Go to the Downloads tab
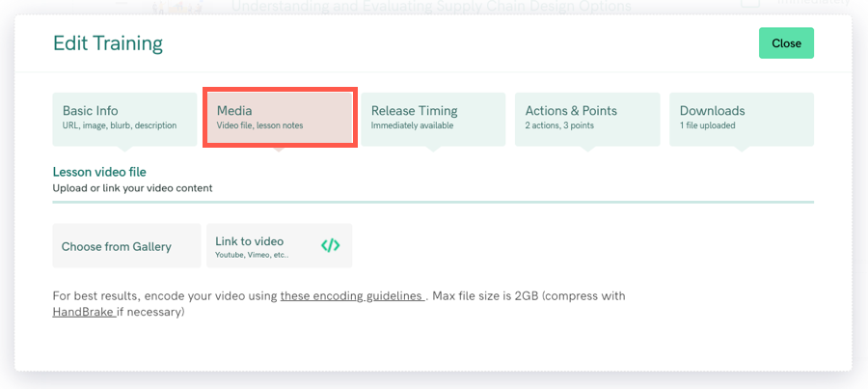The image size is (868, 389). click(742, 119)
